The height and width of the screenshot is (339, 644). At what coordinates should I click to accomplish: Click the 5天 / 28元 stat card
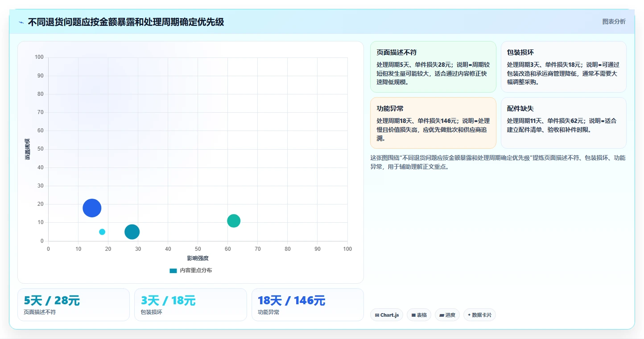[x=74, y=305]
